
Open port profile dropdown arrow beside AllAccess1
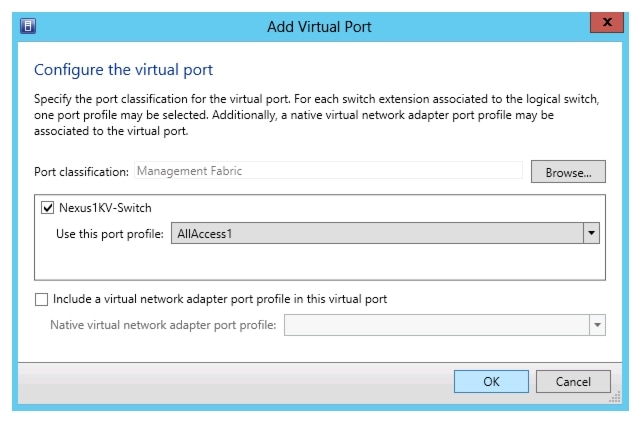[x=592, y=233]
